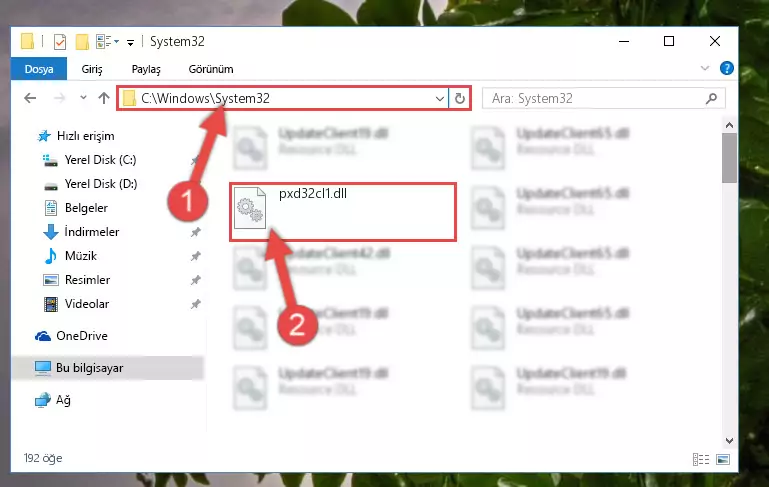Open the Dosya menu tab
The width and height of the screenshot is (769, 487).
click(x=39, y=69)
